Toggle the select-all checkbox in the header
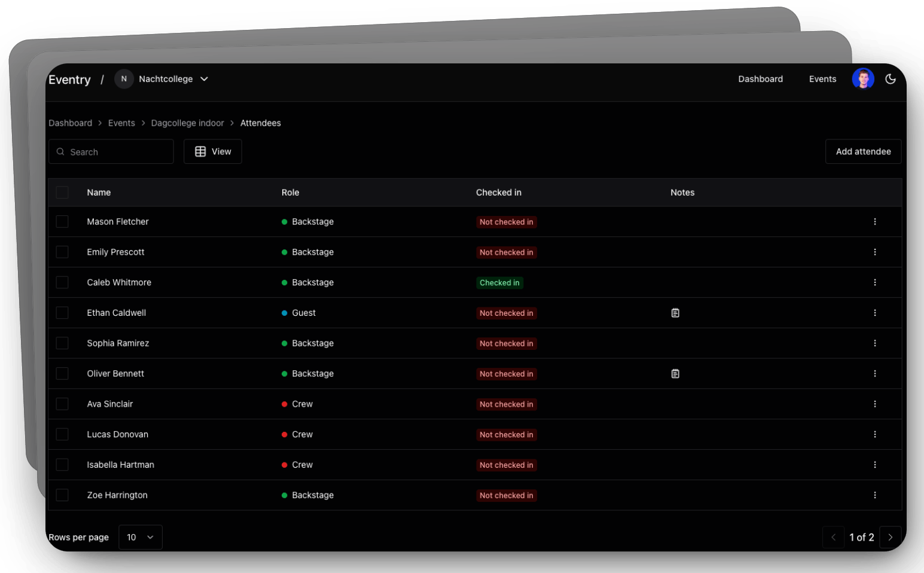Image resolution: width=924 pixels, height=573 pixels. click(62, 192)
